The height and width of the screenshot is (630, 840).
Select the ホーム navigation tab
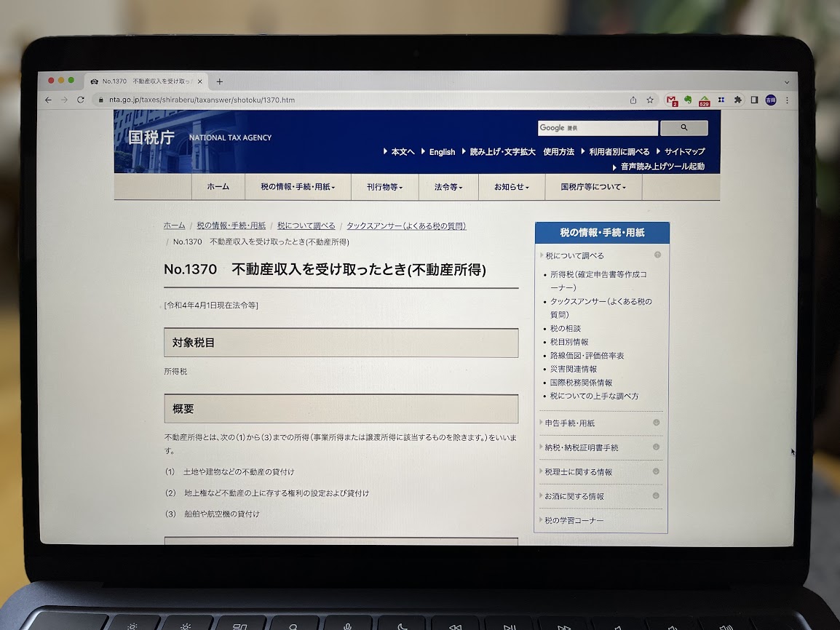pyautogui.click(x=218, y=187)
